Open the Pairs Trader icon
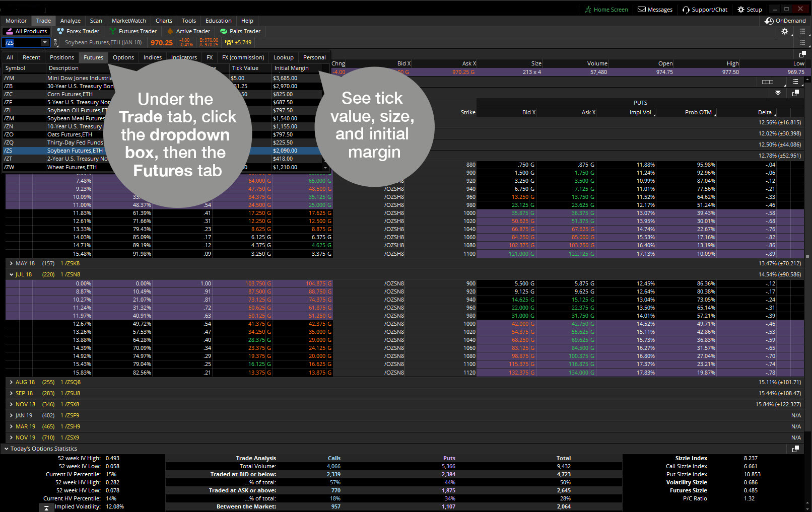This screenshot has height=512, width=812. 223,31
